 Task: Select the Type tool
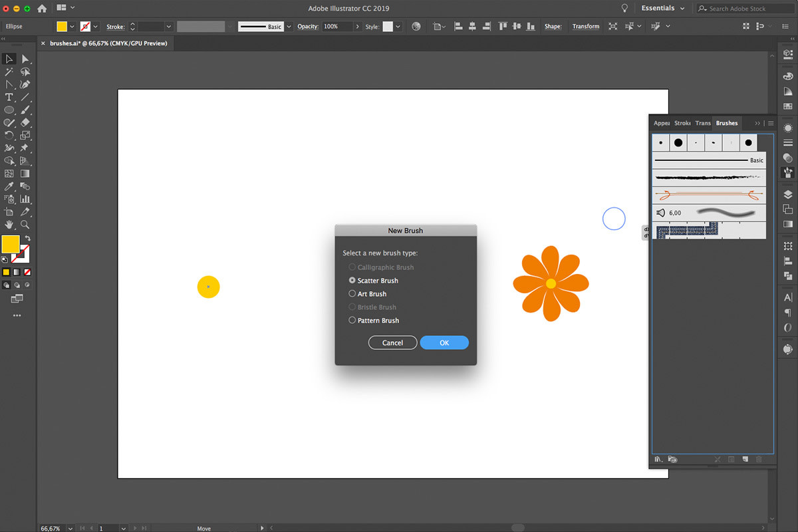9,97
